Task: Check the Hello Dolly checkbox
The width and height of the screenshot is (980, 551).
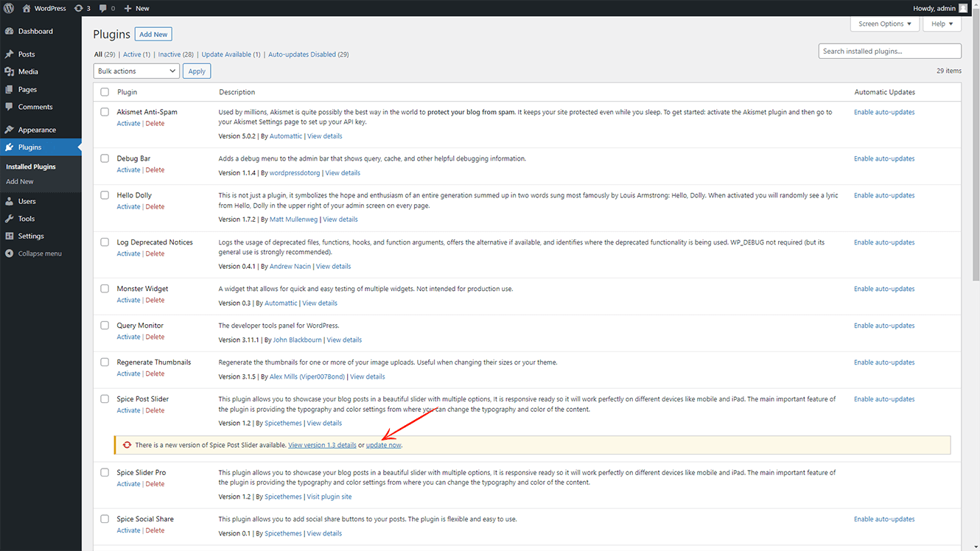Action: [105, 195]
